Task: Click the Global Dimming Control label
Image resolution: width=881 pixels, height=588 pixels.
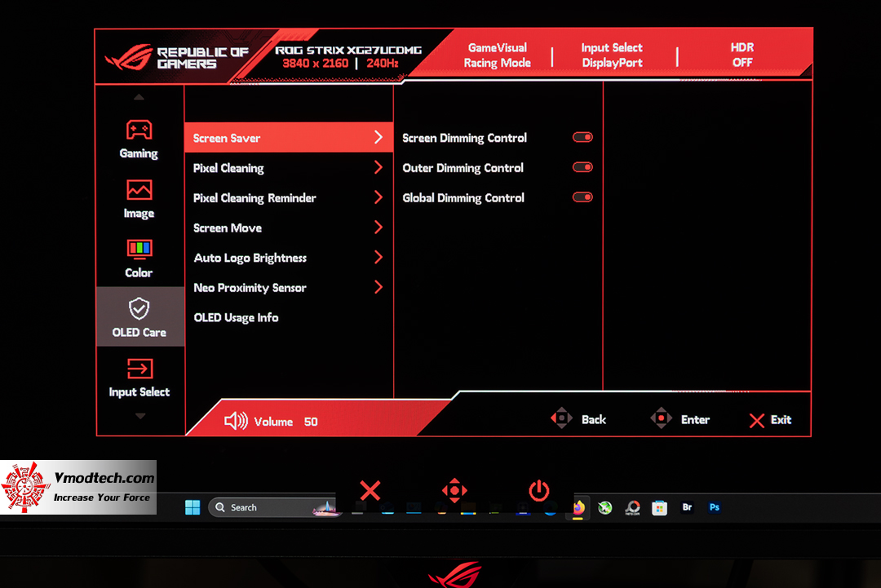Action: (463, 197)
